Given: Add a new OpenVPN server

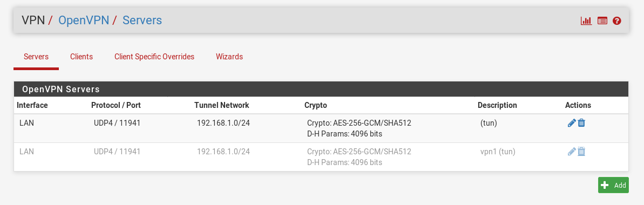Looking at the screenshot, I should click(x=613, y=185).
